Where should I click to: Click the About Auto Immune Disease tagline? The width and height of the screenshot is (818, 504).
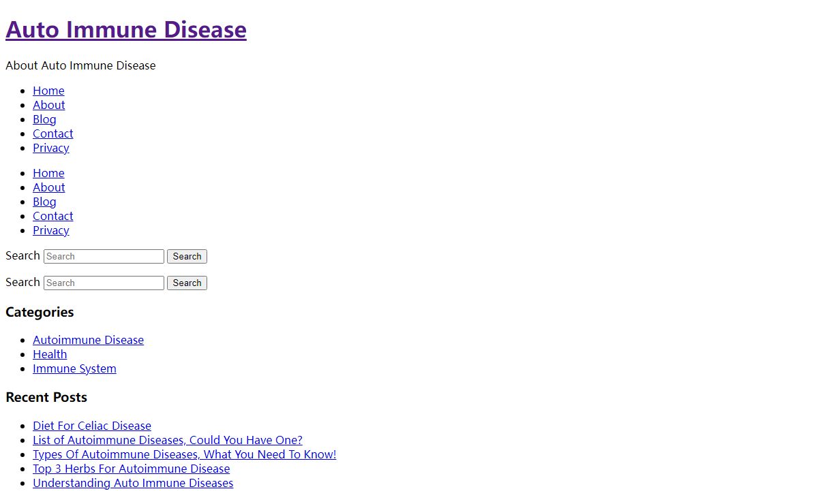pos(80,65)
